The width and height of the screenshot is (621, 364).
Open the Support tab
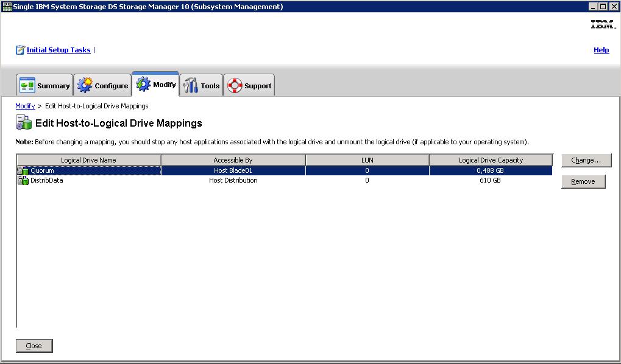[x=249, y=85]
